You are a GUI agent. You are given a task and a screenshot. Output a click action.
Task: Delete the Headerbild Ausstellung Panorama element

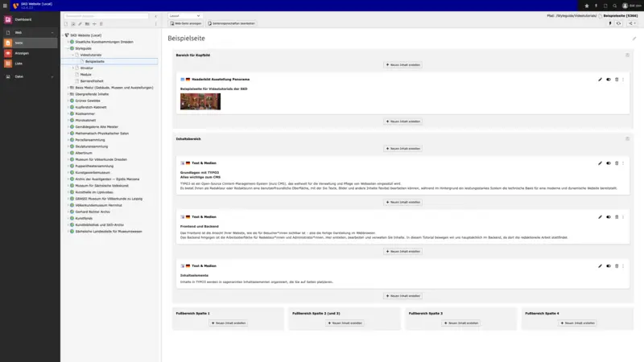[617, 80]
